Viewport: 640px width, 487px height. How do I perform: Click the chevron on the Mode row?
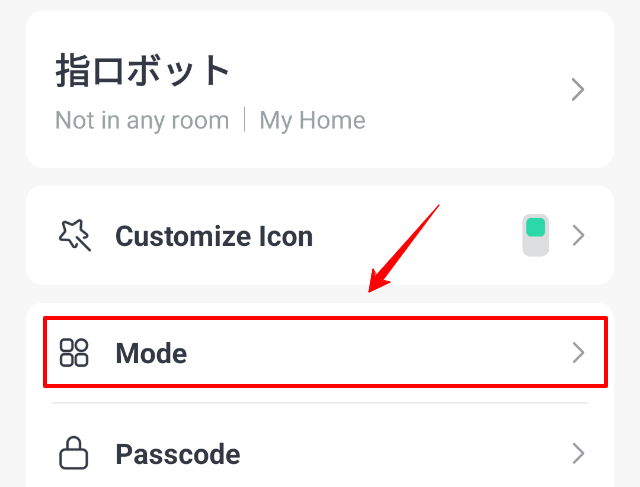point(577,352)
